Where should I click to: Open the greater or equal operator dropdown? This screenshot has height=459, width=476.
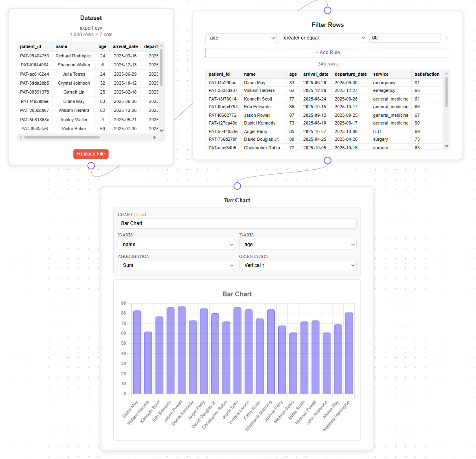click(x=323, y=38)
